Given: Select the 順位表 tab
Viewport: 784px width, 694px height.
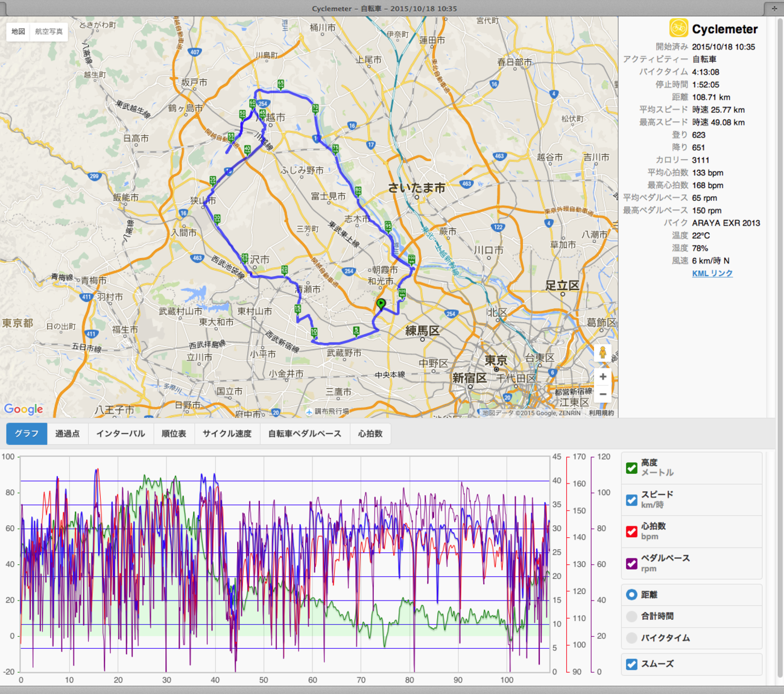Looking at the screenshot, I should point(174,434).
